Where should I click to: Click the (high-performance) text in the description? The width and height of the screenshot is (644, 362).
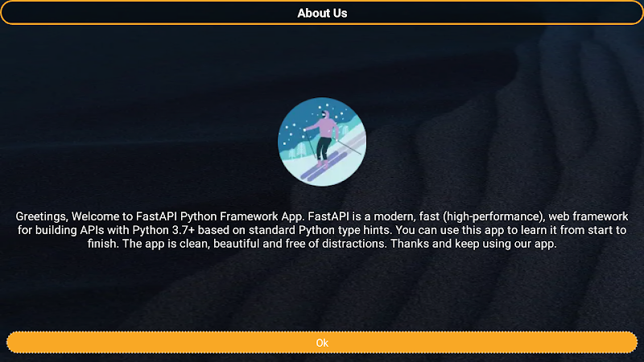[494, 216]
